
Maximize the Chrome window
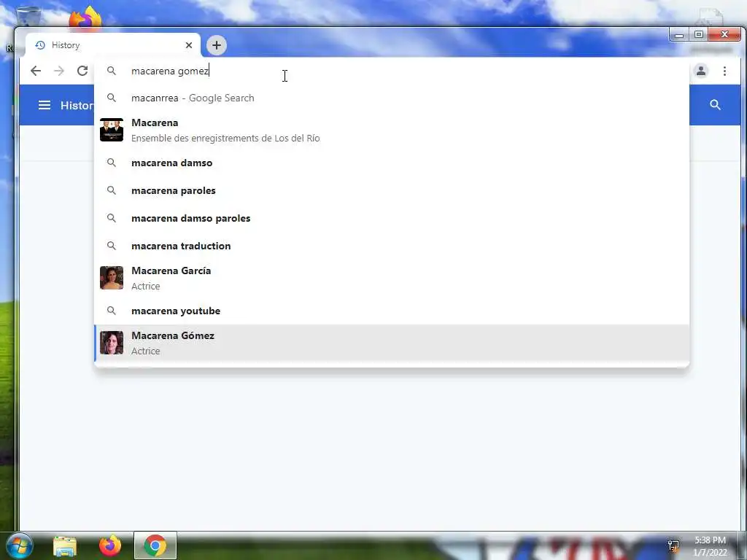point(698,35)
